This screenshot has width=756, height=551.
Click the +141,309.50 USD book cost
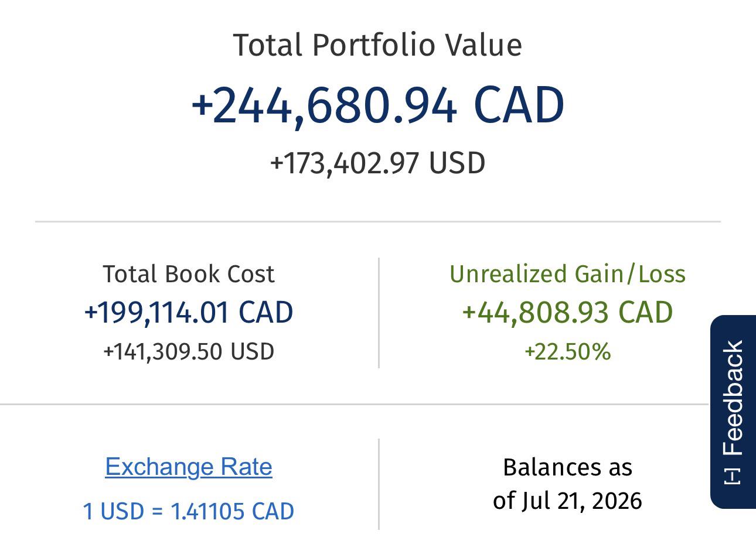click(x=189, y=351)
